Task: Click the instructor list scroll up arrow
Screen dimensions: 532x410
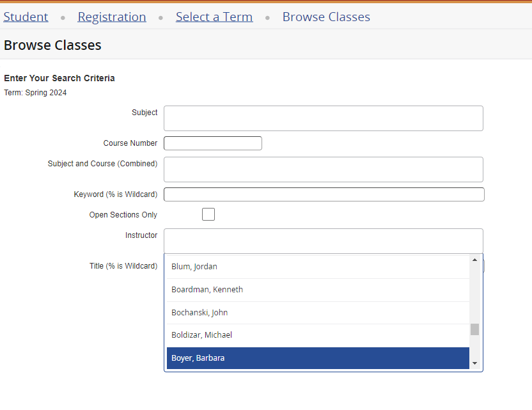Action: tap(474, 260)
